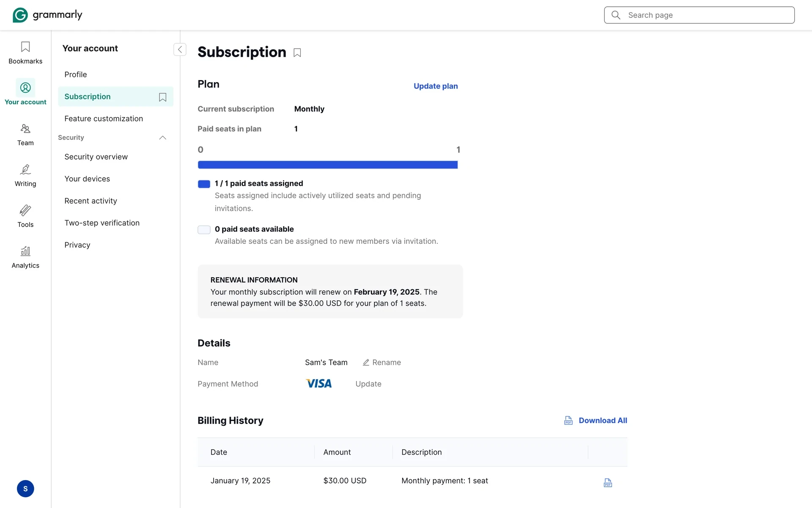Click the search magnifier icon
Screen dimensions: 812x508
click(616, 15)
